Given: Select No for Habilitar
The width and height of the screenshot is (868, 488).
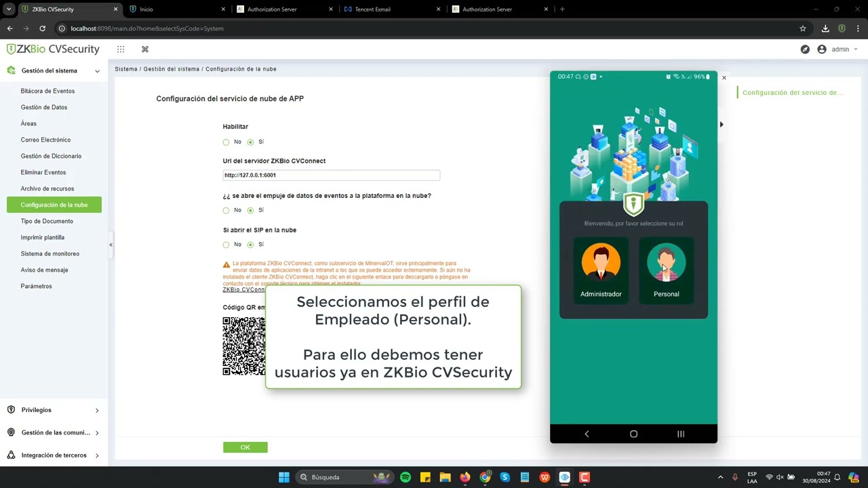Looking at the screenshot, I should click(x=226, y=142).
